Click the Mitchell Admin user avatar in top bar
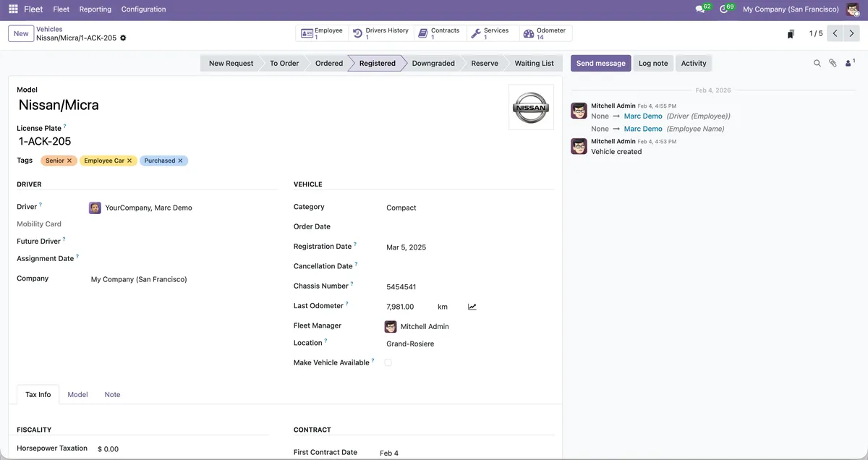868x460 pixels. coord(853,9)
